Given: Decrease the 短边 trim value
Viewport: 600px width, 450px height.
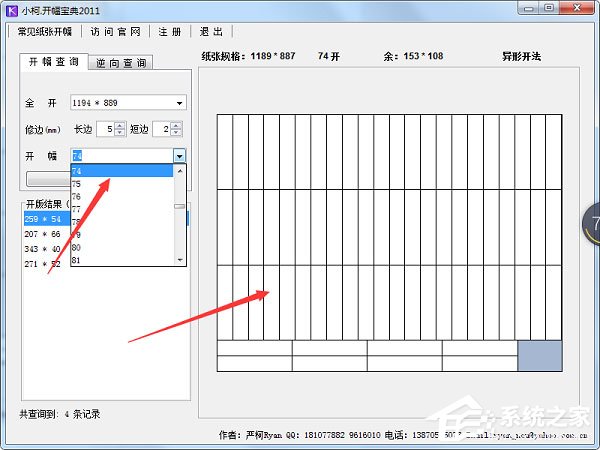Looking at the screenshot, I should [176, 132].
